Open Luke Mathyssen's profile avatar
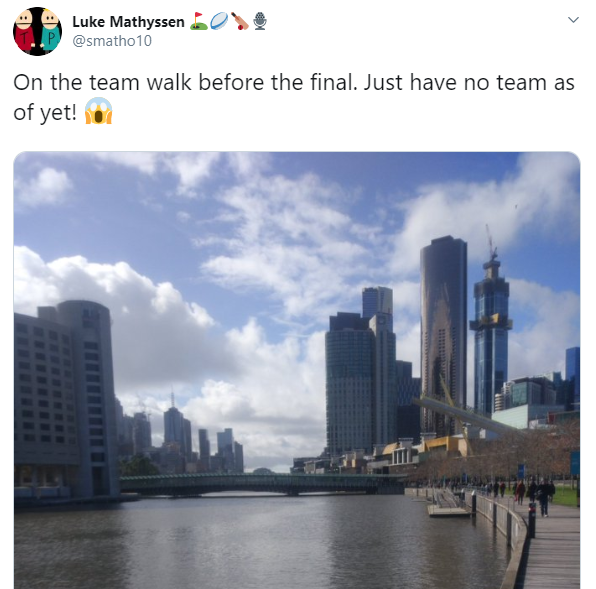This screenshot has width=596, height=589. tap(37, 32)
